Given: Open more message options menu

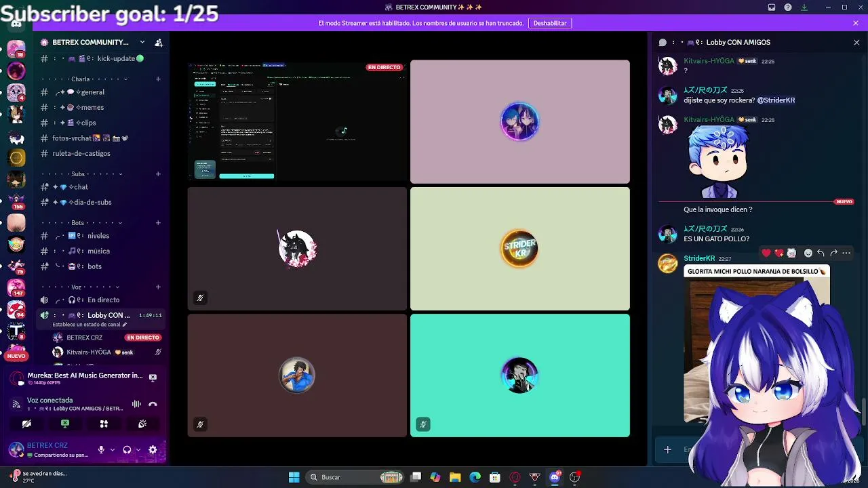Looking at the screenshot, I should (x=846, y=253).
